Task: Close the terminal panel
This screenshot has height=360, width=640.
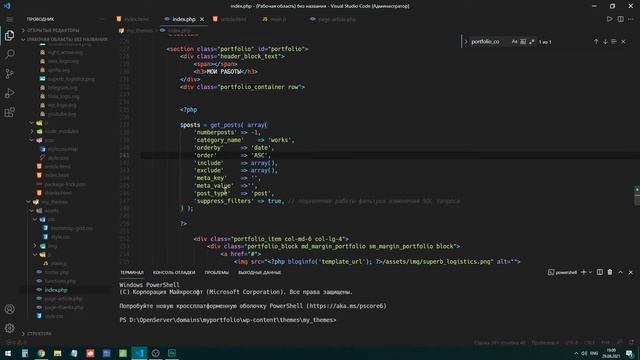Action: [631, 272]
